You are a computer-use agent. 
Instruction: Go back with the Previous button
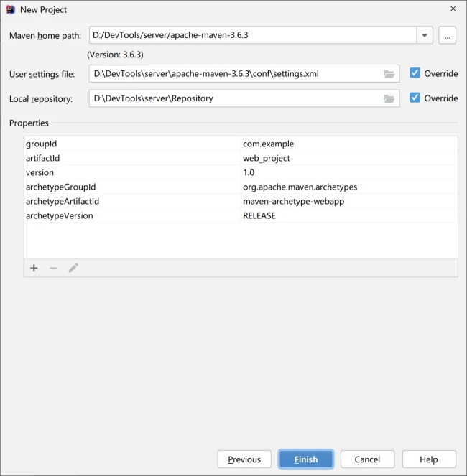244,459
